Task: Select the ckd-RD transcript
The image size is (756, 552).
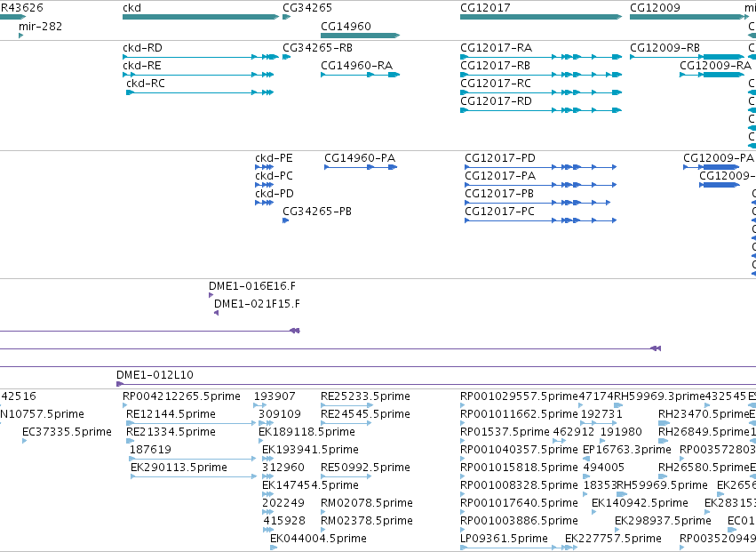Action: coord(201,57)
